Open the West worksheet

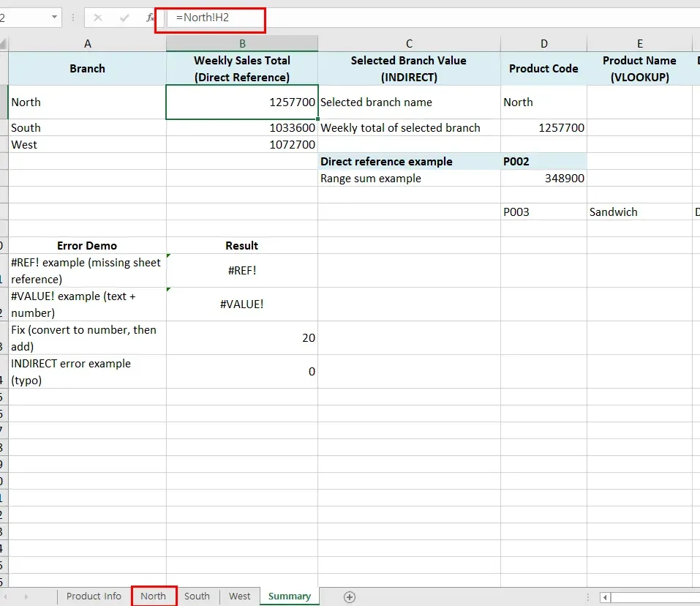pyautogui.click(x=239, y=596)
